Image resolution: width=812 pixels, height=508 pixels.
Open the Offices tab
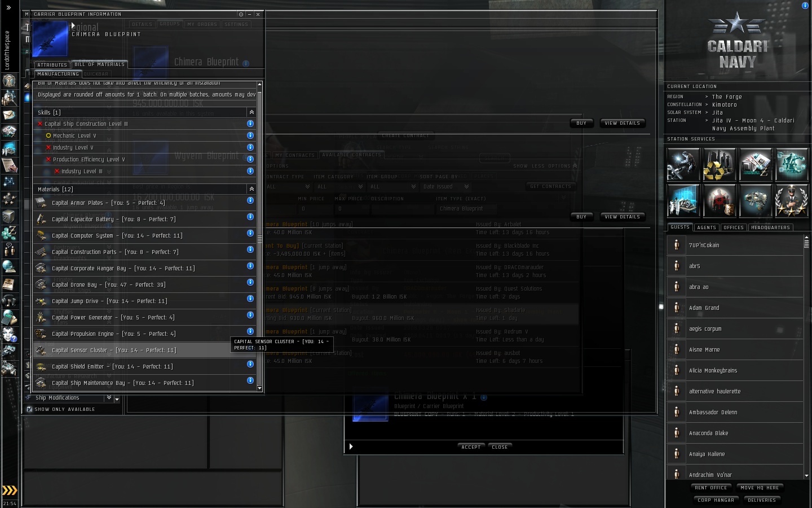(x=734, y=227)
